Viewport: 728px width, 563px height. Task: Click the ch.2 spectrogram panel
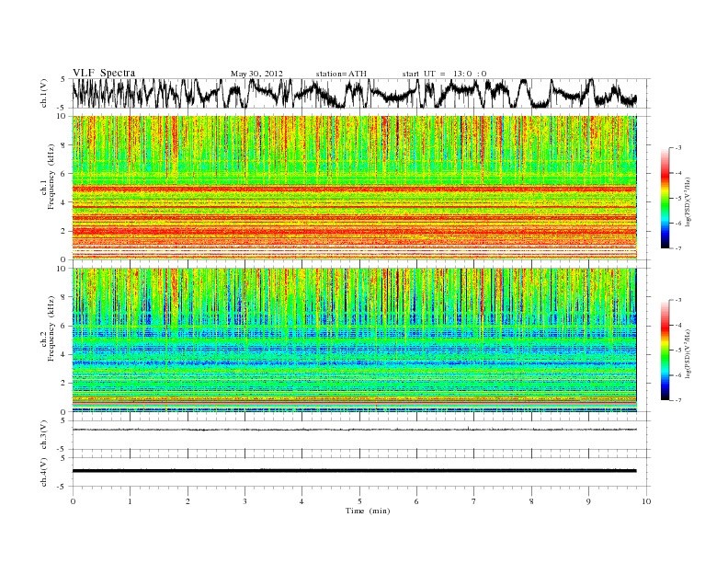pos(355,340)
